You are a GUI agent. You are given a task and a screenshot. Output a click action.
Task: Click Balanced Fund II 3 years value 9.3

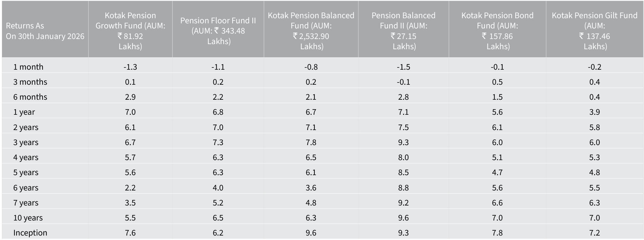403,142
